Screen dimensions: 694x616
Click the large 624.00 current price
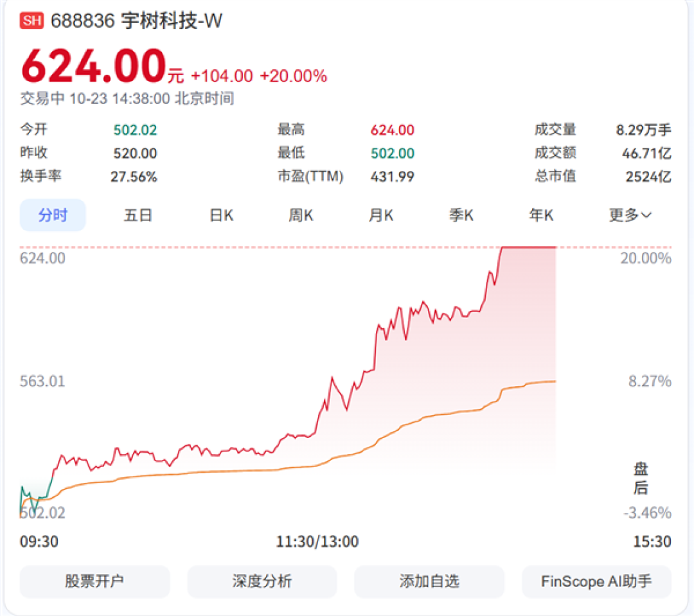click(94, 66)
